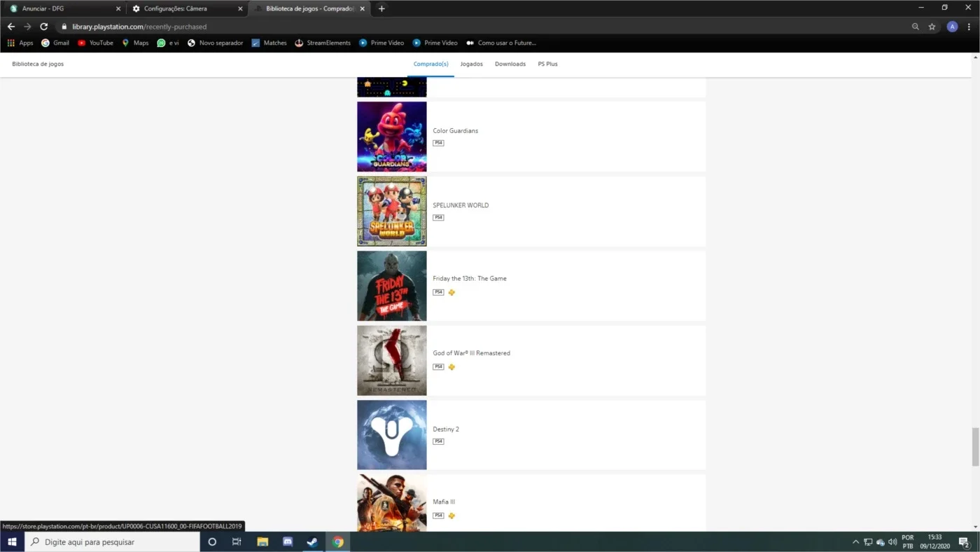
Task: Click the SPELUNKER WORLD title text
Action: tap(461, 205)
